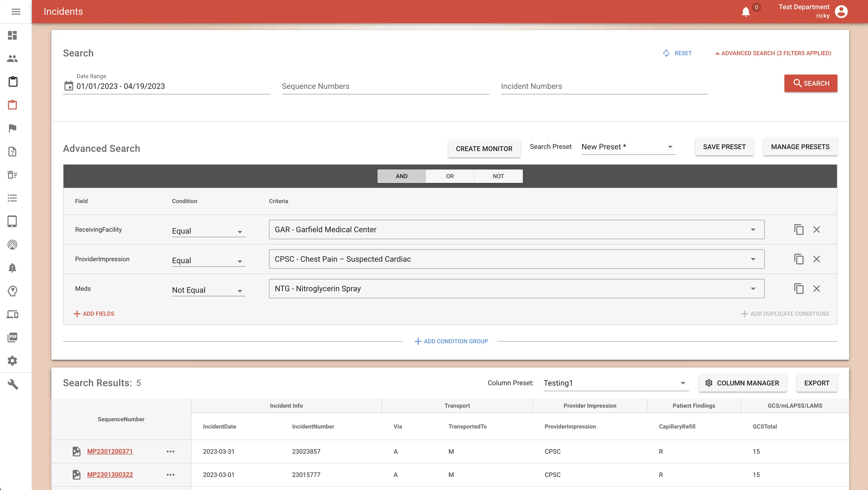Click CREATE MONITOR button
868x490 pixels.
coord(484,148)
